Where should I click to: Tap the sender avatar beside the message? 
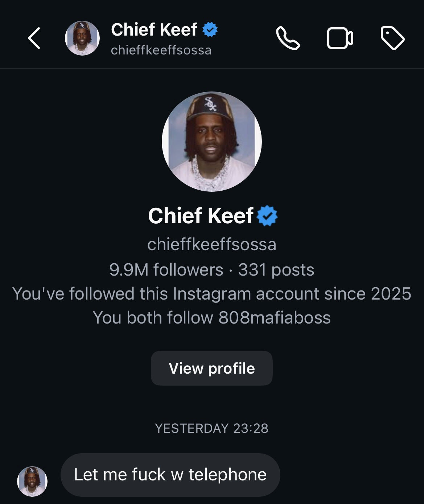pos(32,481)
